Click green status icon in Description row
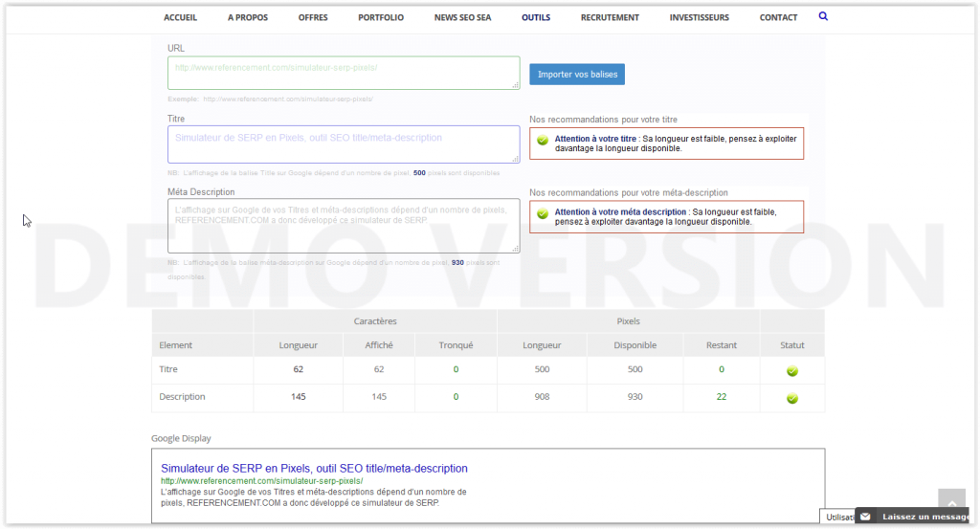Image resolution: width=980 pixels, height=529 pixels. coord(791,398)
